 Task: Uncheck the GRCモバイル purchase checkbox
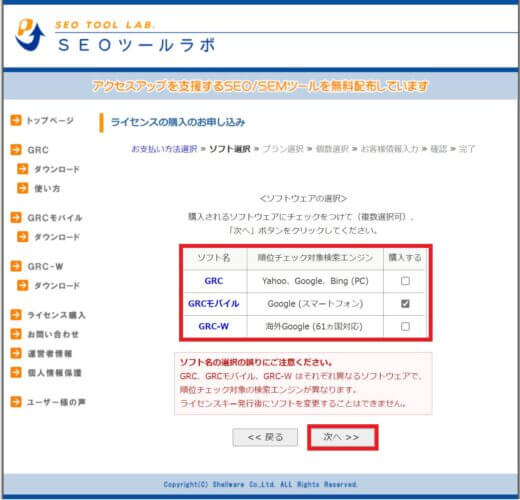[405, 304]
